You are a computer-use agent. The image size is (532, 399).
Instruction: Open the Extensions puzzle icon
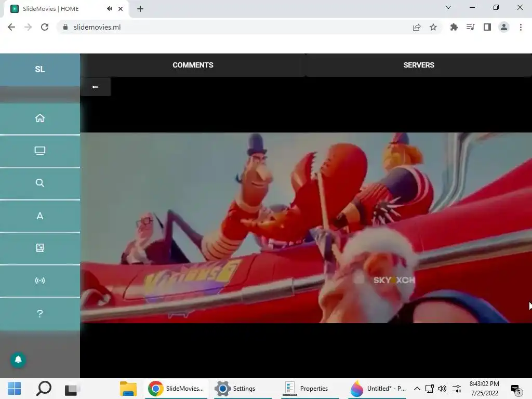tap(454, 27)
